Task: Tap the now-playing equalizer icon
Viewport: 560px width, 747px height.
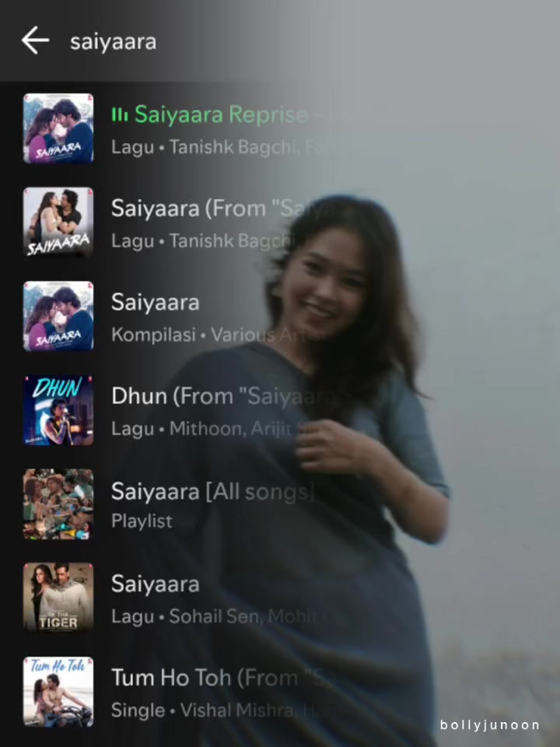Action: click(120, 115)
